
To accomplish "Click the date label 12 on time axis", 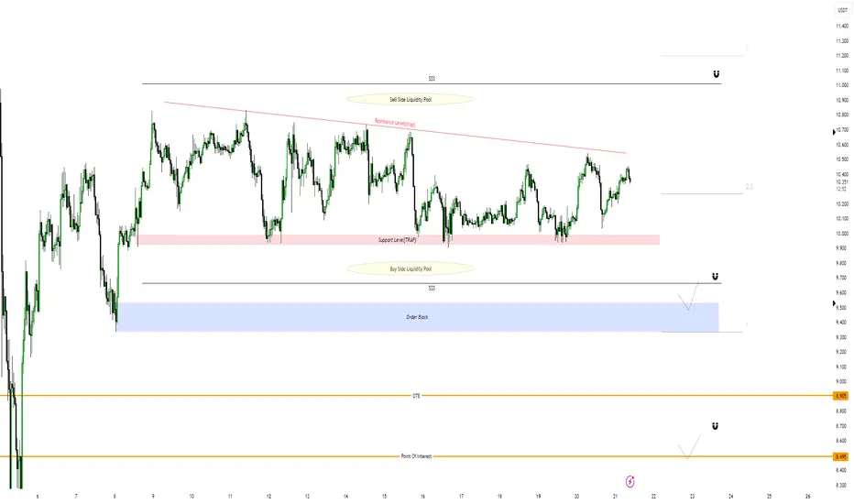I will [x=268, y=497].
